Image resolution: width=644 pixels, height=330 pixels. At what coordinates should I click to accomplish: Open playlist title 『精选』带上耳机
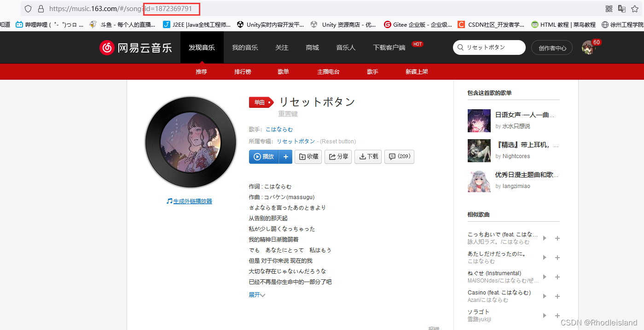tap(527, 145)
